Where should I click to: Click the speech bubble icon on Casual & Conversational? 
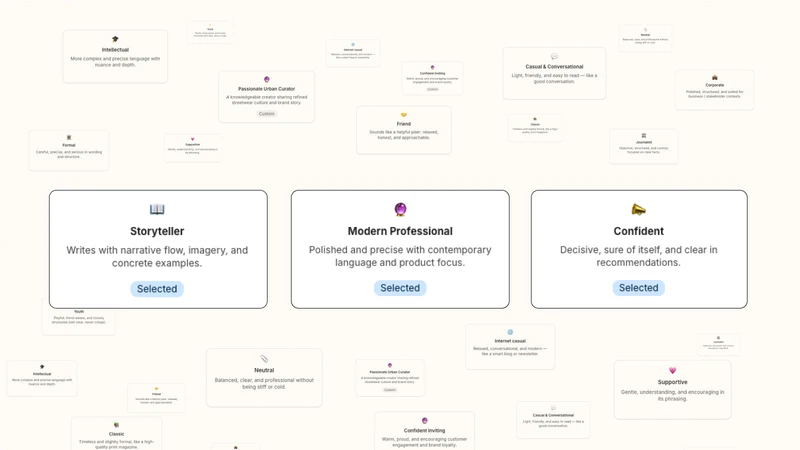click(555, 56)
